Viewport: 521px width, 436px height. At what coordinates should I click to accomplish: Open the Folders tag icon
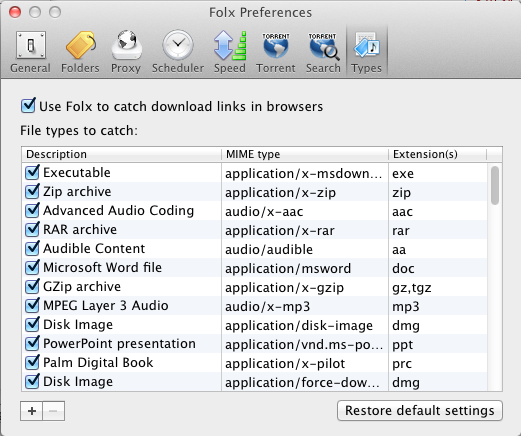click(x=80, y=45)
